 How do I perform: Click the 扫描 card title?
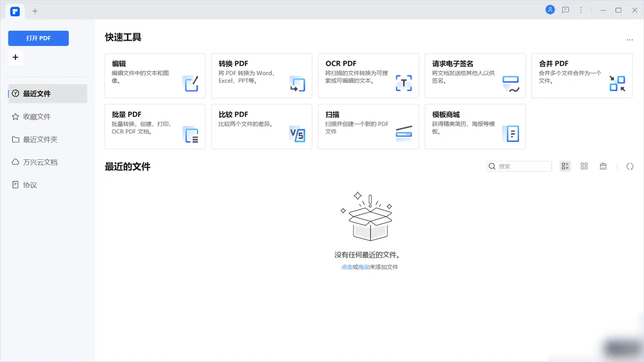(x=332, y=114)
